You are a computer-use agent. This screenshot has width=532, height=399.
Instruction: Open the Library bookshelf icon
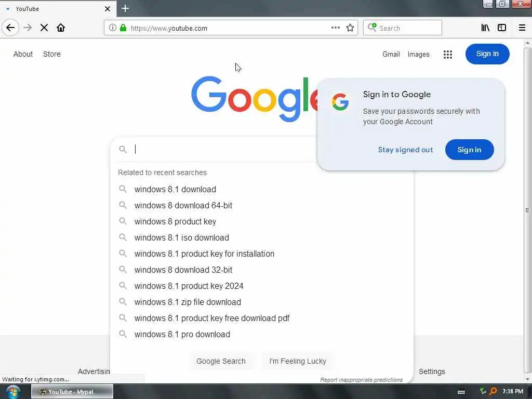[485, 28]
